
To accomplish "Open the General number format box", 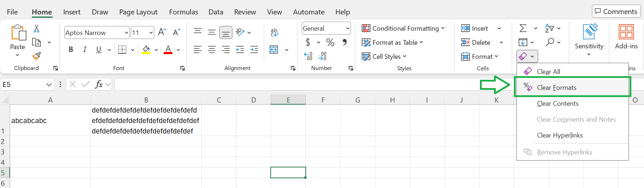I will pos(326,28).
